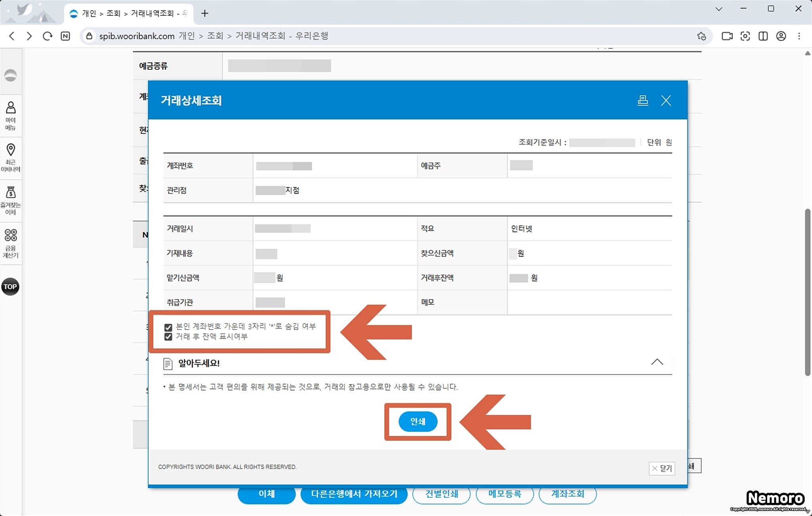Open the browser sidebar panel icon

(763, 36)
